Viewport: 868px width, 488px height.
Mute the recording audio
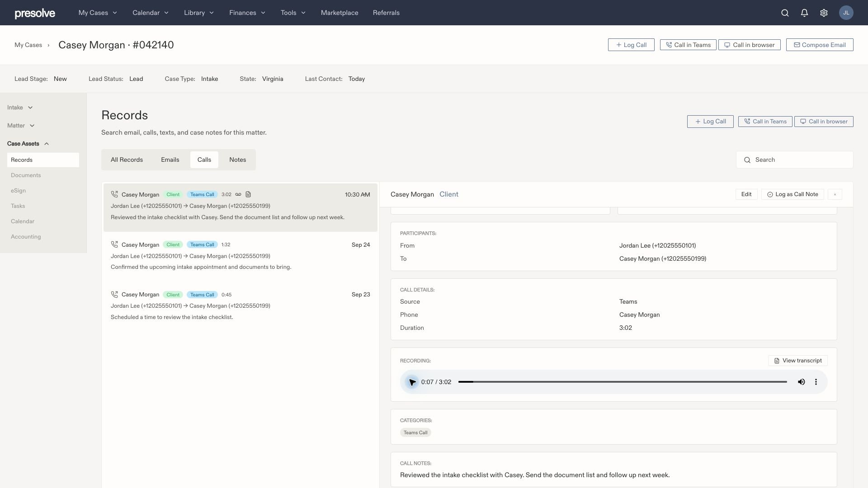click(801, 382)
